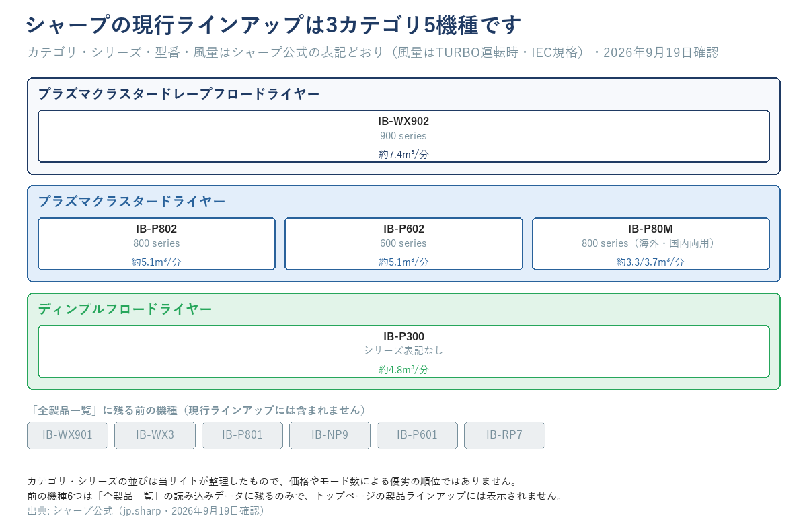Click the text 900 series
Viewport: 807px width, 532px height.
pos(403,136)
